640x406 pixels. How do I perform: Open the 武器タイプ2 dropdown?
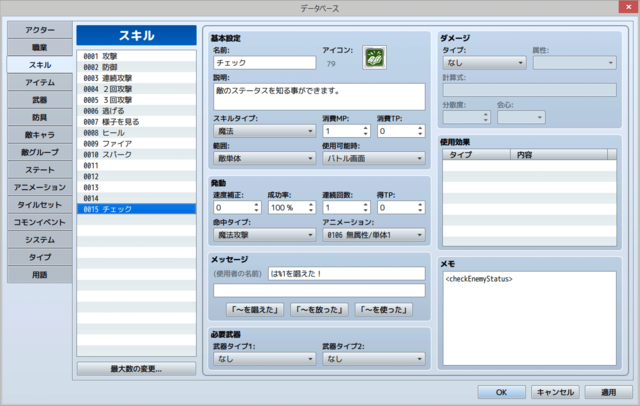(x=373, y=359)
